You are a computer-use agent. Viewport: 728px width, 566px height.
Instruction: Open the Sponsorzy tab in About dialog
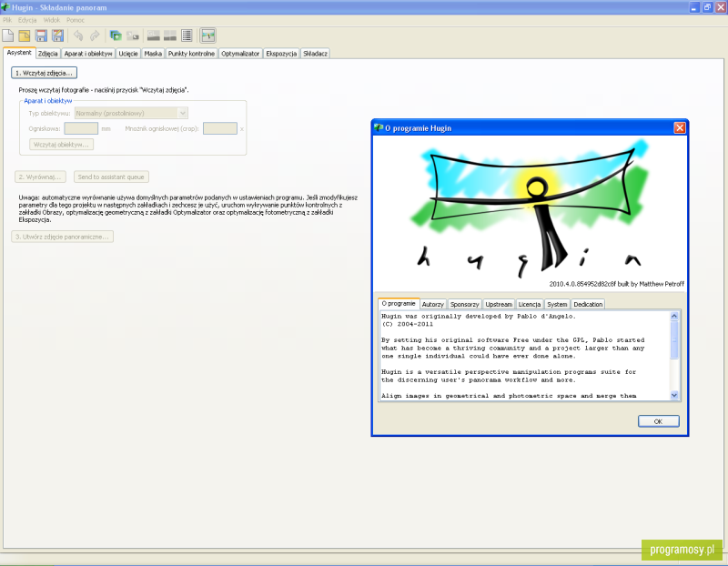tap(464, 304)
